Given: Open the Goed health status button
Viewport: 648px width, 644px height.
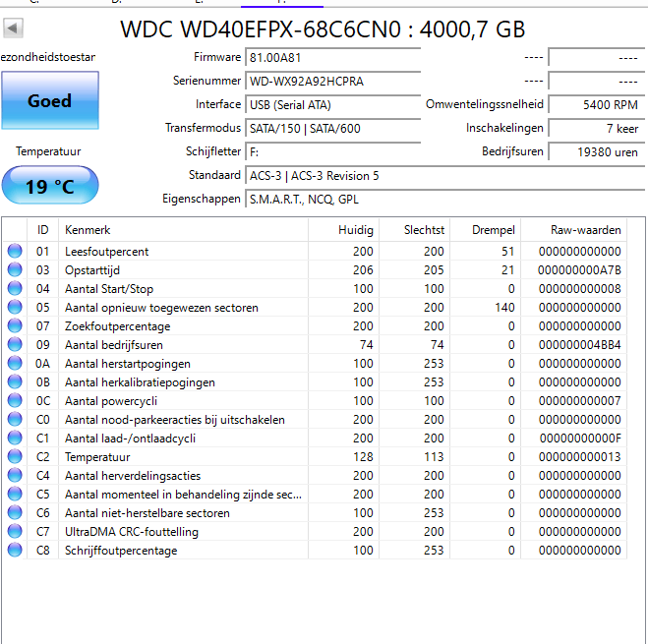Looking at the screenshot, I should pos(50,100).
